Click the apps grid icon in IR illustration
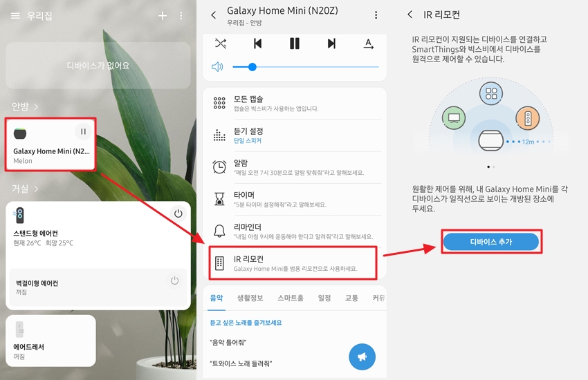Image resolution: width=588 pixels, height=380 pixels. [491, 93]
